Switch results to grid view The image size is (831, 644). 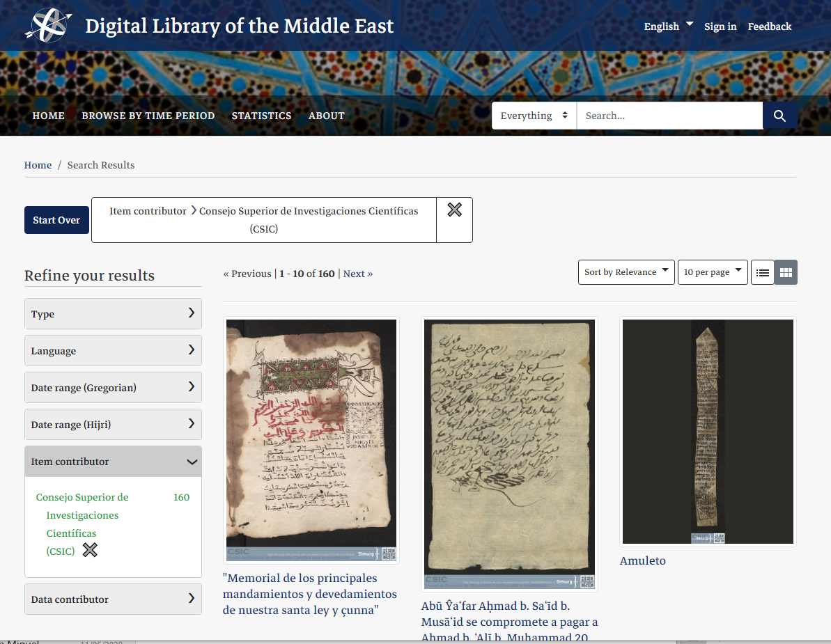786,272
